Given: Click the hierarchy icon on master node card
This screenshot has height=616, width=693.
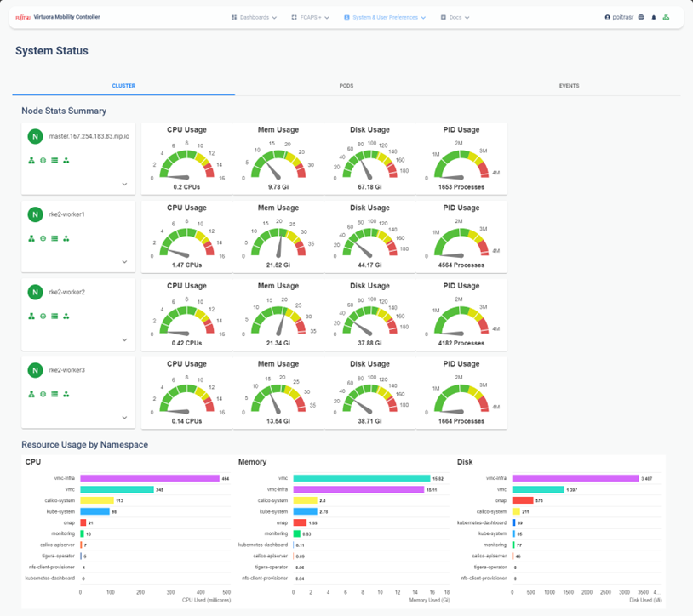Looking at the screenshot, I should (31, 160).
